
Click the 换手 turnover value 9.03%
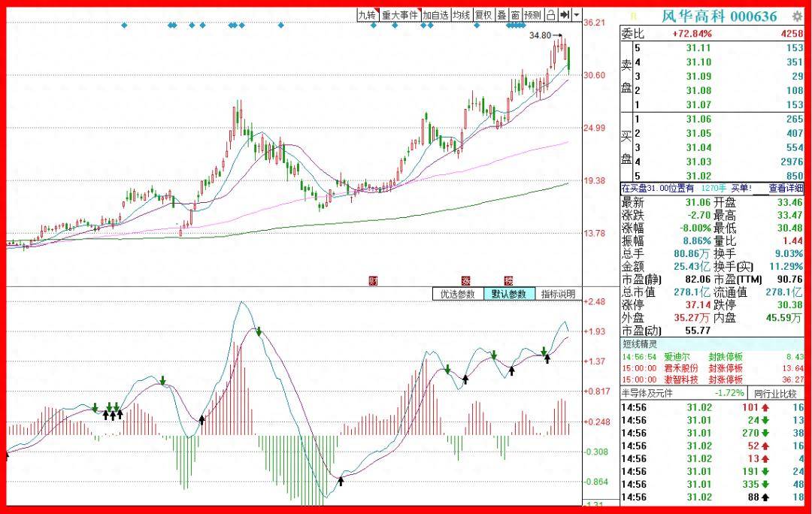pyautogui.click(x=789, y=254)
